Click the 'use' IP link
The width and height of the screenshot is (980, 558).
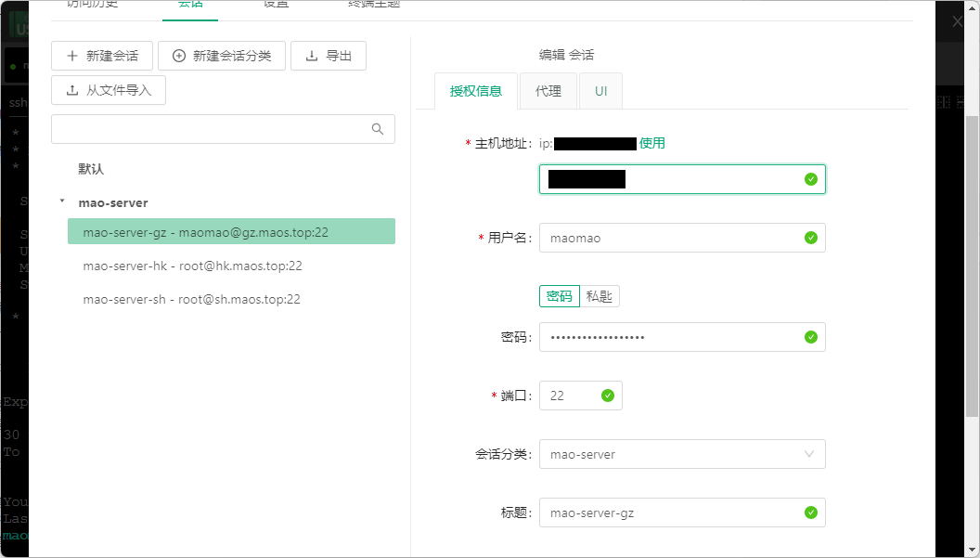pyautogui.click(x=651, y=143)
